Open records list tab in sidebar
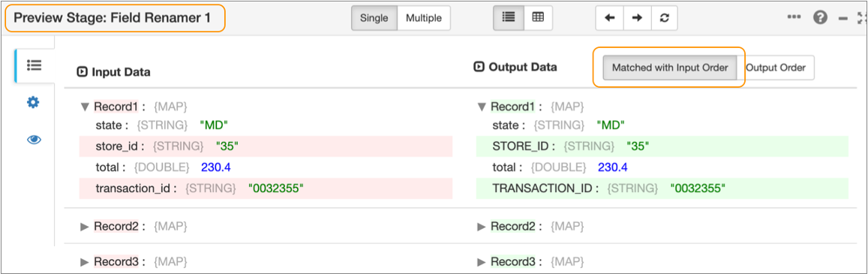Viewport: 868px width, 274px height. pyautogui.click(x=34, y=65)
